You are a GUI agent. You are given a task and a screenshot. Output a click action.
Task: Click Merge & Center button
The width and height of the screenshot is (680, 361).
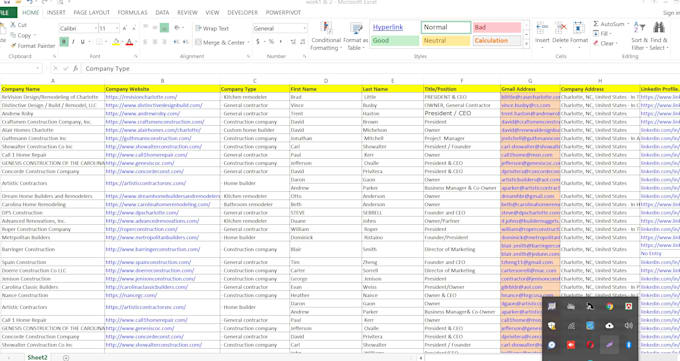click(x=220, y=43)
